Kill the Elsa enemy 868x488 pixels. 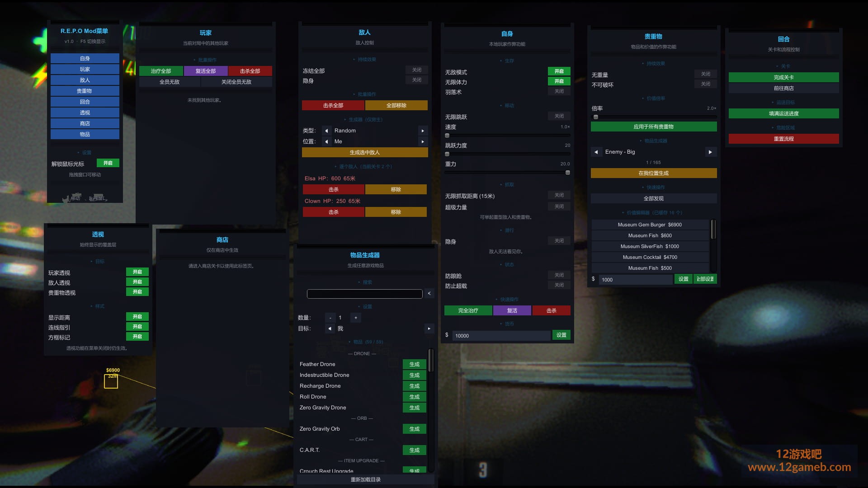coord(334,189)
